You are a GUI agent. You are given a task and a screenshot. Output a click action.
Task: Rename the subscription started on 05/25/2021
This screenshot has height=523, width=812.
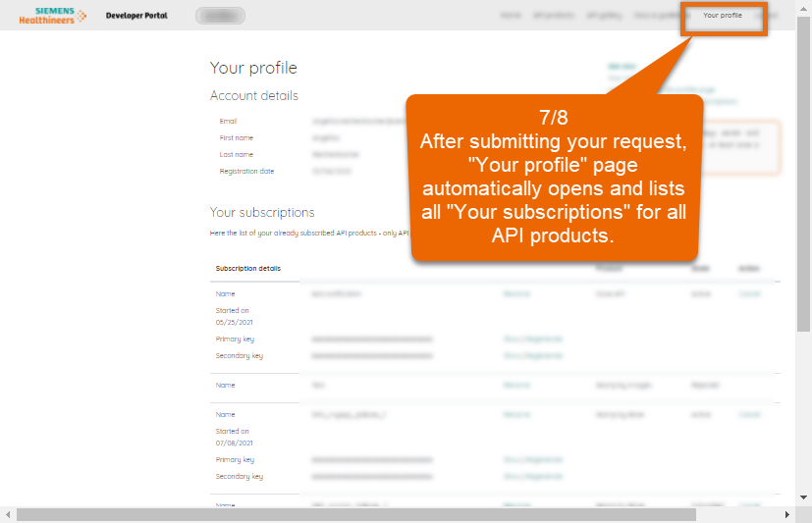(516, 293)
